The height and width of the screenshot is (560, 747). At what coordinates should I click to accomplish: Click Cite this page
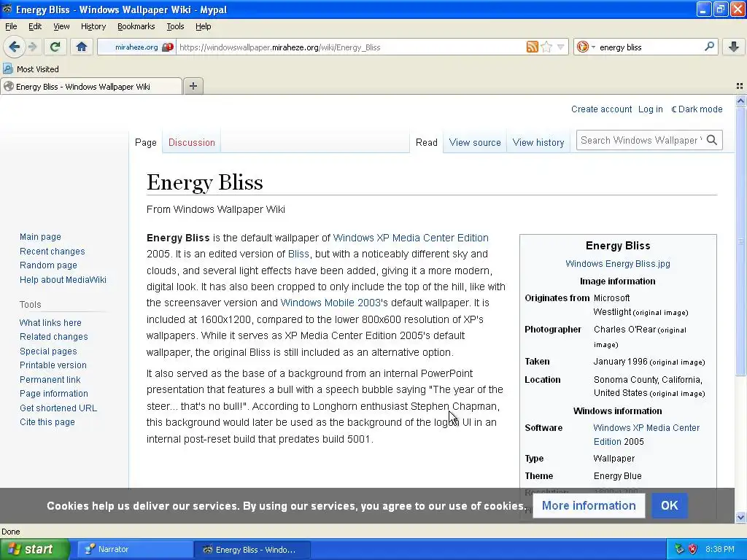click(47, 422)
